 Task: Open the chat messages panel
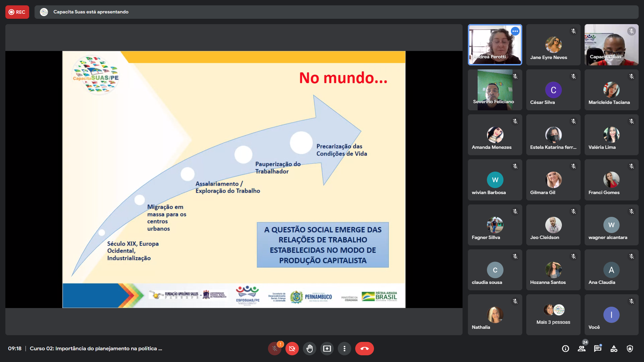pos(598,349)
